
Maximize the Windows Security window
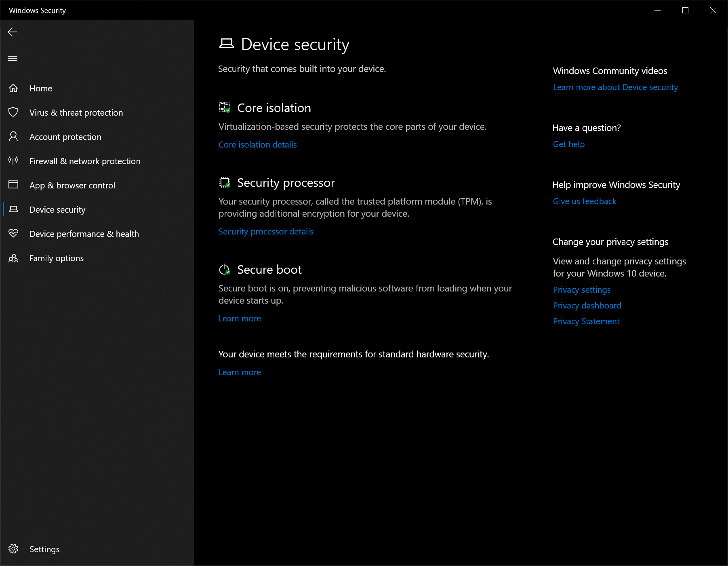pos(685,10)
